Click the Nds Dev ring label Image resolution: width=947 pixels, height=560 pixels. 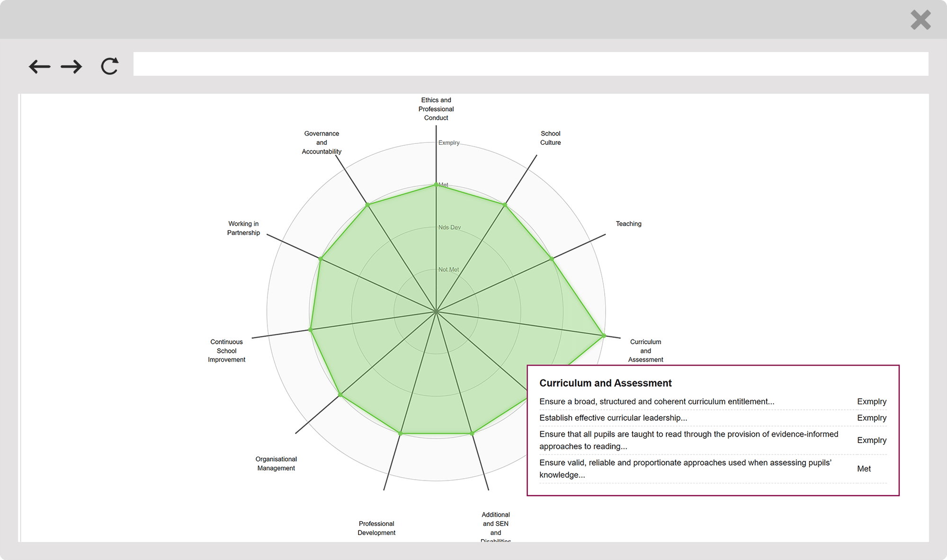449,227
